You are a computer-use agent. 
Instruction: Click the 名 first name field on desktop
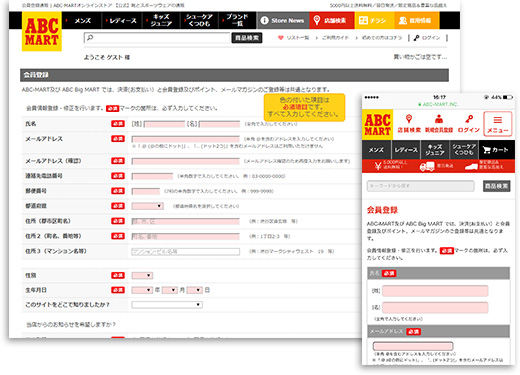click(x=219, y=124)
